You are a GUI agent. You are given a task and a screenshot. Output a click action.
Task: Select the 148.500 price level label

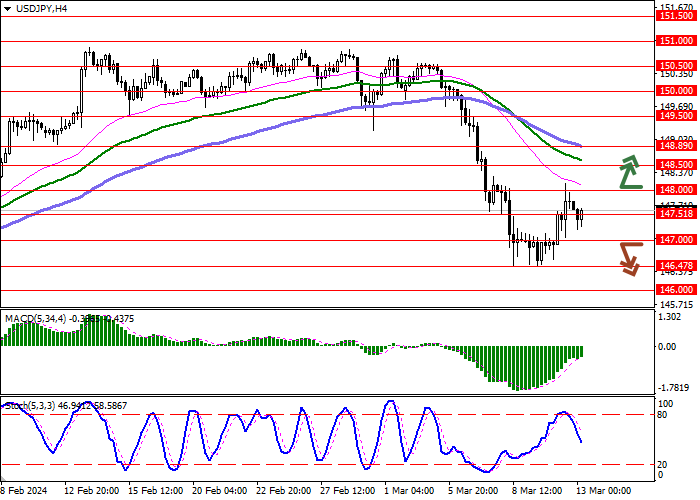(676, 165)
